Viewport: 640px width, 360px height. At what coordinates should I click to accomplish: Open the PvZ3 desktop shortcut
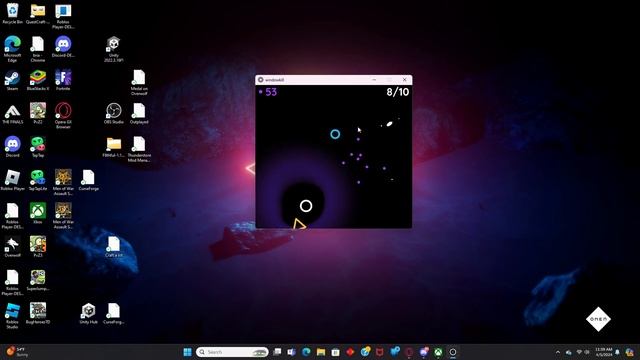pyautogui.click(x=38, y=247)
